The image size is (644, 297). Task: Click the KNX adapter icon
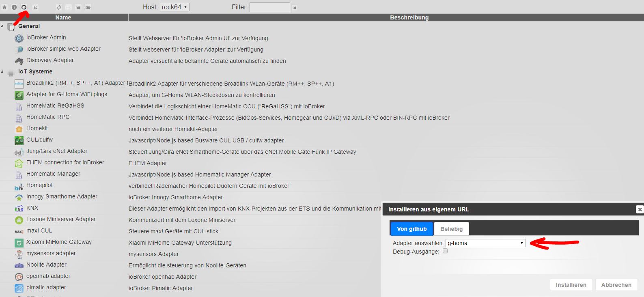click(19, 209)
